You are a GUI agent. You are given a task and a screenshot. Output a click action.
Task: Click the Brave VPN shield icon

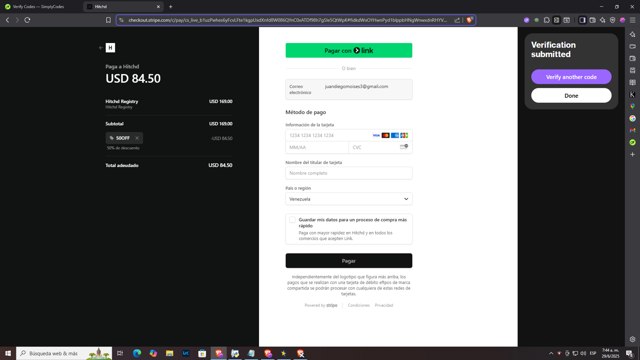(x=612, y=20)
